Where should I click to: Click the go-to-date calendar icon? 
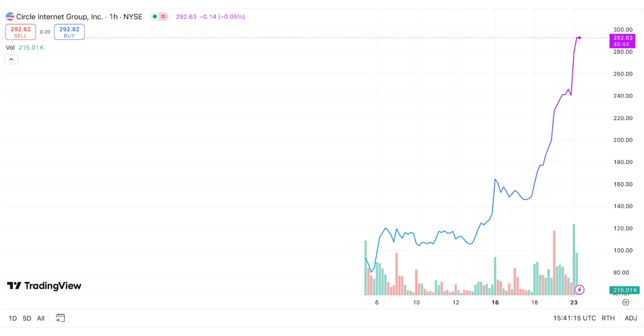tap(60, 318)
